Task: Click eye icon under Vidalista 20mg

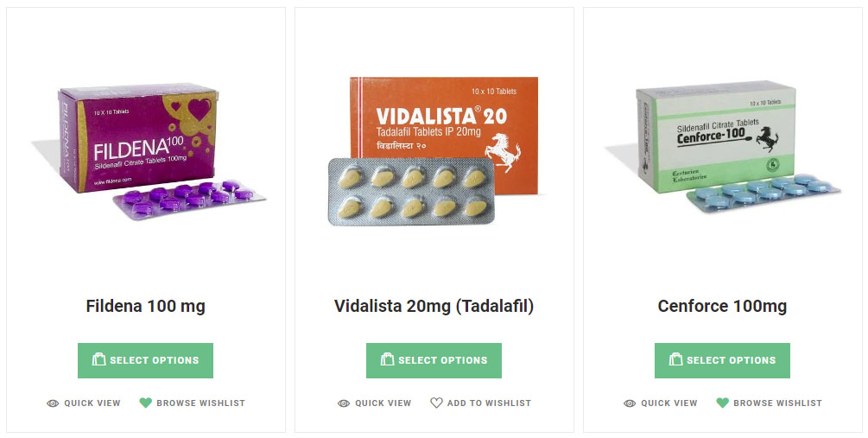Action: click(x=344, y=403)
